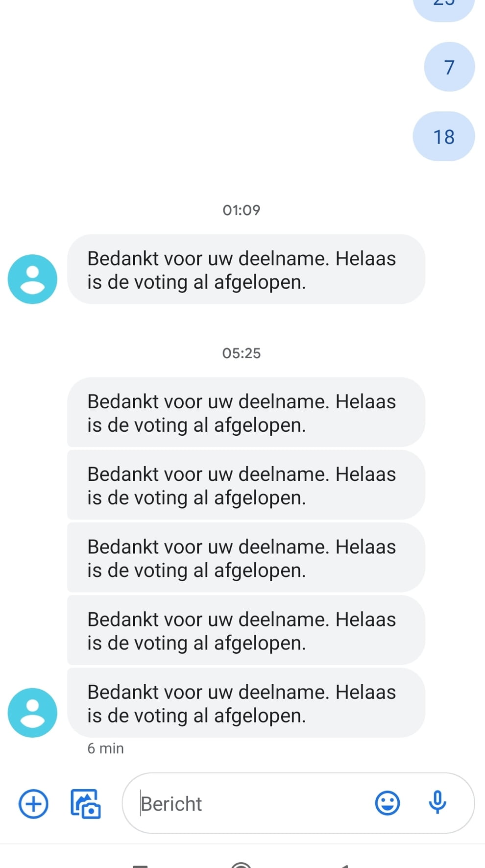485x868 pixels.
Task: Open the emoji picker smiley
Action: tap(387, 803)
